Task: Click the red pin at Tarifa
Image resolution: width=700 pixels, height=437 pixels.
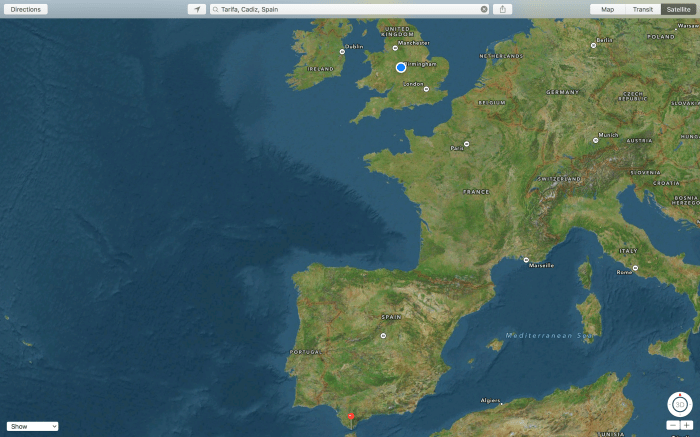Action: click(x=350, y=418)
